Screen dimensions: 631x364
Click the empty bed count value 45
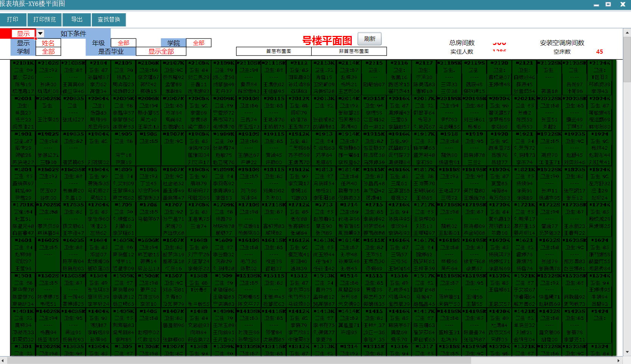pos(600,52)
